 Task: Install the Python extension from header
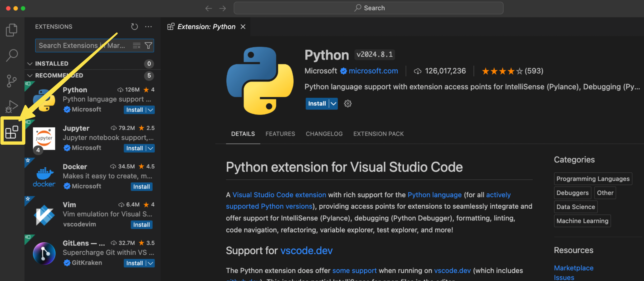(317, 103)
